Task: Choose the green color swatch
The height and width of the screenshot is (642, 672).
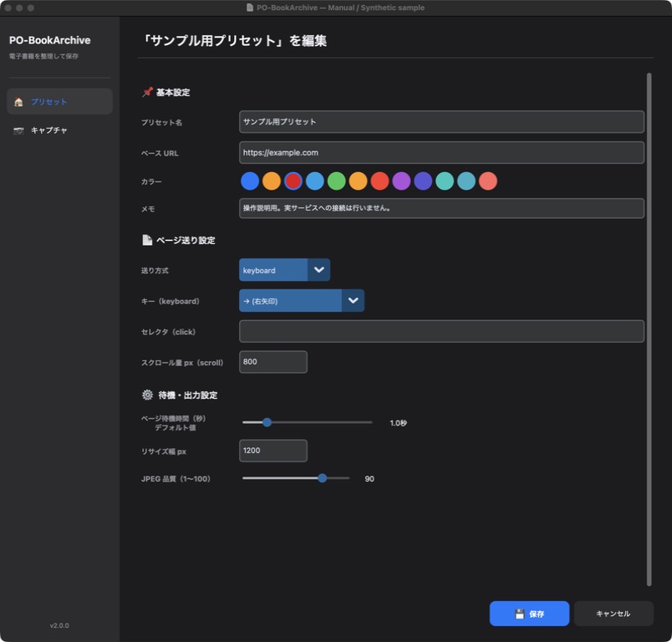Action: tap(337, 181)
